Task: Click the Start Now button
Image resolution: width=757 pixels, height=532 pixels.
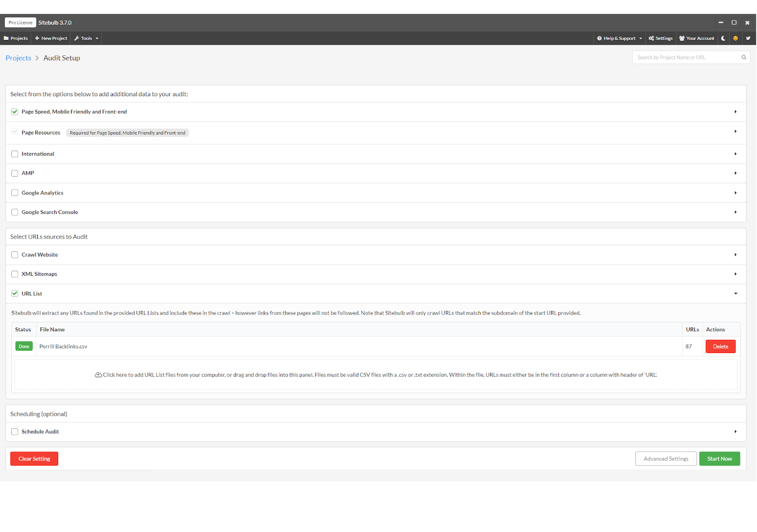Action: 720,458
